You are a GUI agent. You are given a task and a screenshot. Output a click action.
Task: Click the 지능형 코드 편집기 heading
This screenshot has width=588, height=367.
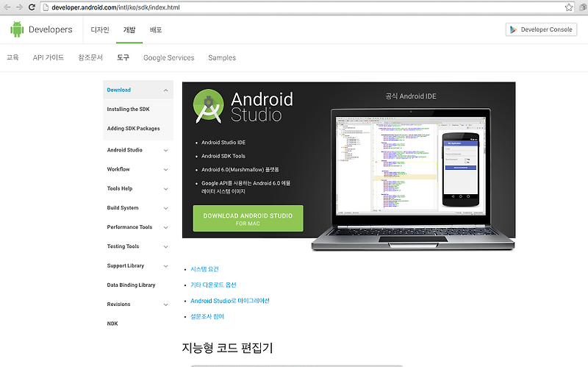click(x=227, y=347)
